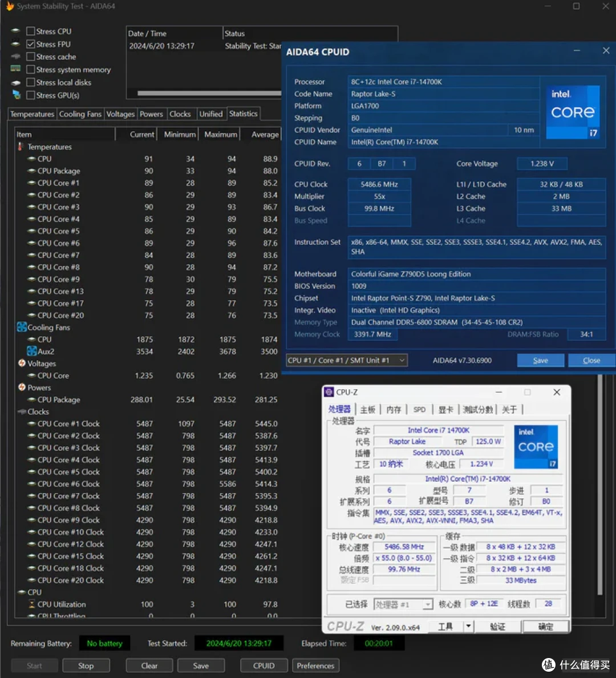Image resolution: width=616 pixels, height=678 pixels.
Task: Click the horizontal scrollbar in the log panel
Action: [x=209, y=94]
